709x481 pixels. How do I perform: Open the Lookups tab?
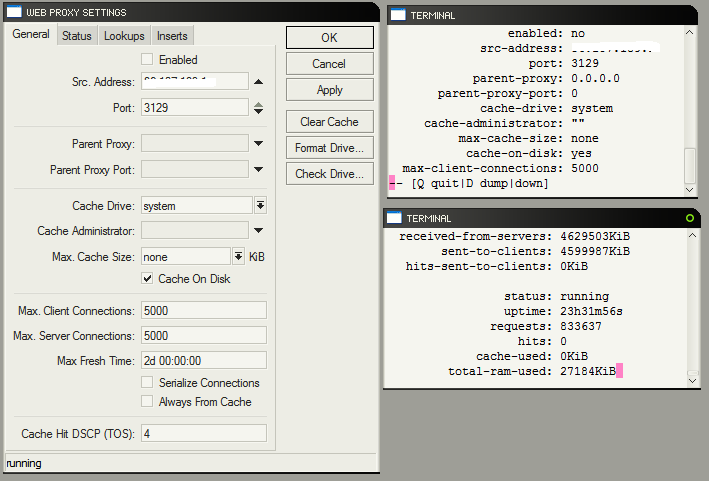point(124,36)
